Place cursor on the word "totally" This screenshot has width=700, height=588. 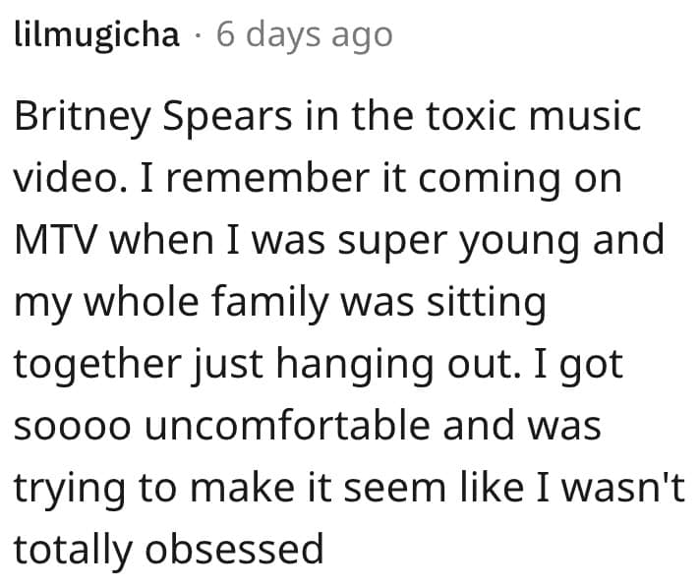tap(73, 548)
